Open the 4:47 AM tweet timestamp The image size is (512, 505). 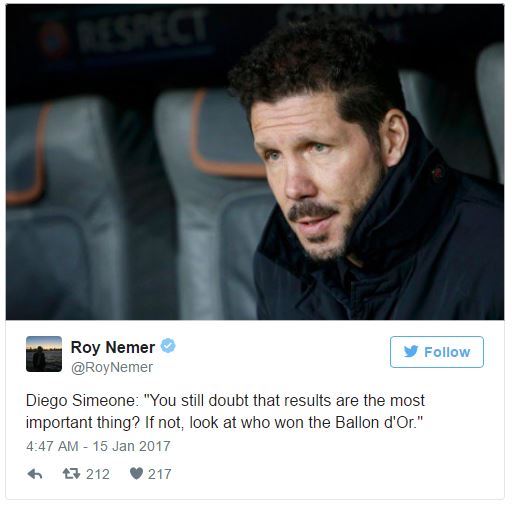[98, 446]
